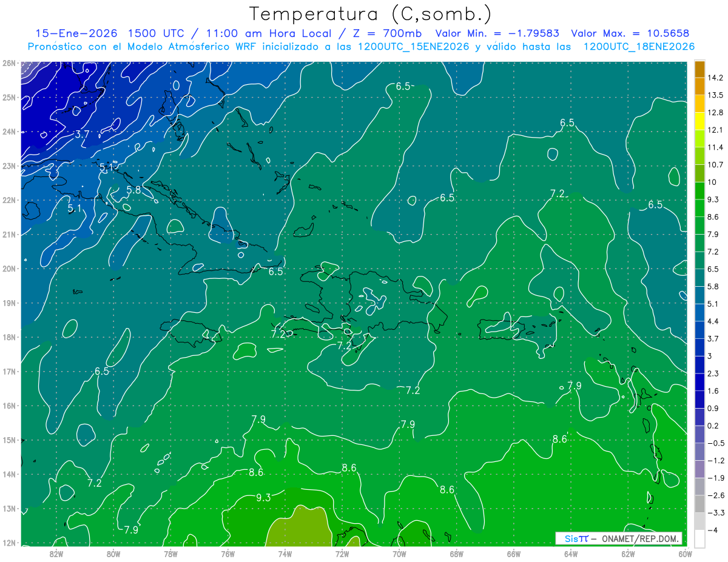Click the "20N" latitude axis label
728x562 pixels.
pos(9,269)
